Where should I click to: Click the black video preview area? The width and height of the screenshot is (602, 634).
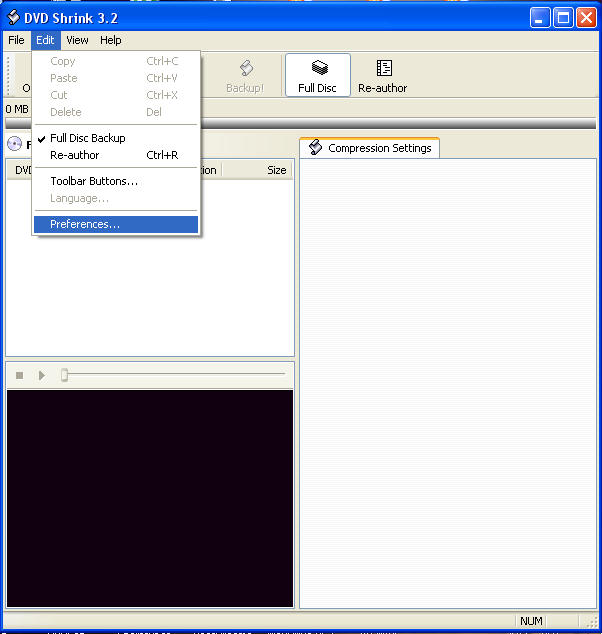pyautogui.click(x=150, y=498)
